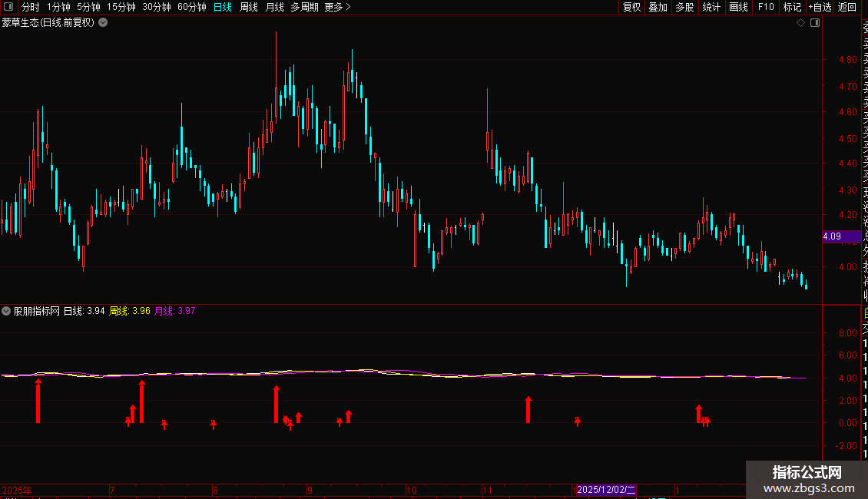Activate the 画线 drawing tool
Image resolution: width=868 pixels, height=499 pixels.
[x=738, y=7]
